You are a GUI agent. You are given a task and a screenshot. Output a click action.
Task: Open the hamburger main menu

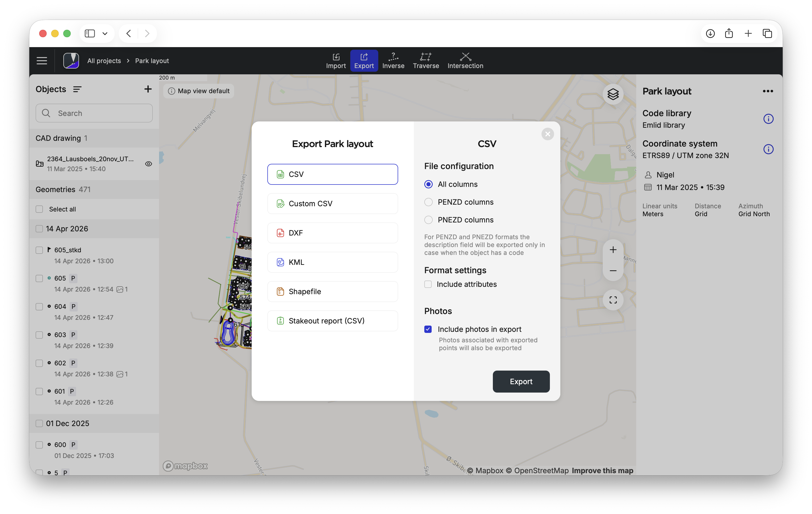point(42,61)
